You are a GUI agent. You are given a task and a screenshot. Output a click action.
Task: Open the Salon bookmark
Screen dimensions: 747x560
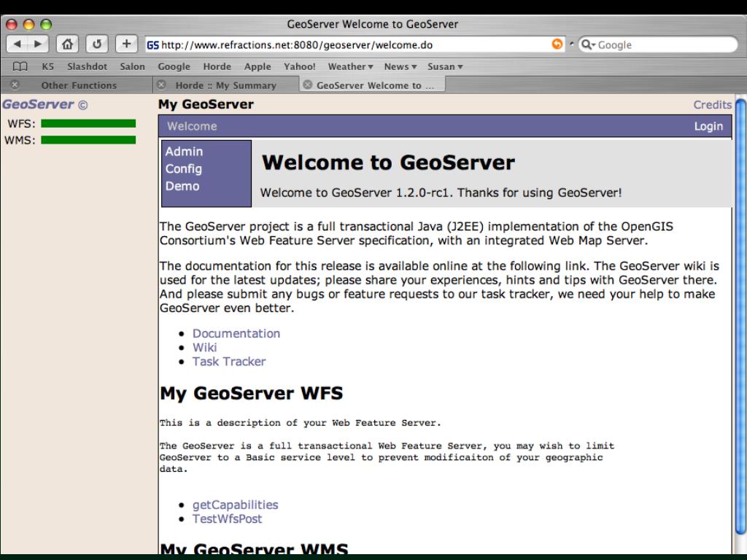pyautogui.click(x=133, y=66)
